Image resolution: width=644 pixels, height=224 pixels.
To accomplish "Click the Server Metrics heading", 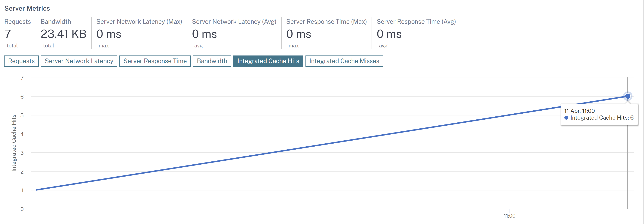I will [27, 8].
